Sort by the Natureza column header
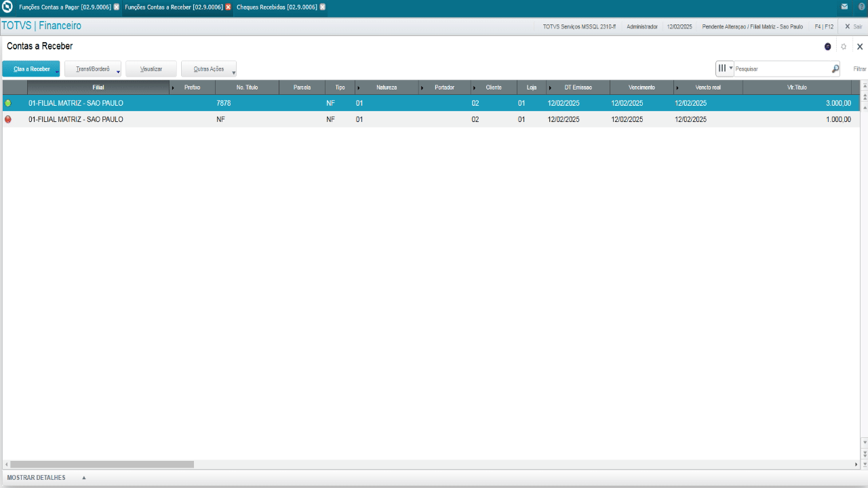 point(387,87)
